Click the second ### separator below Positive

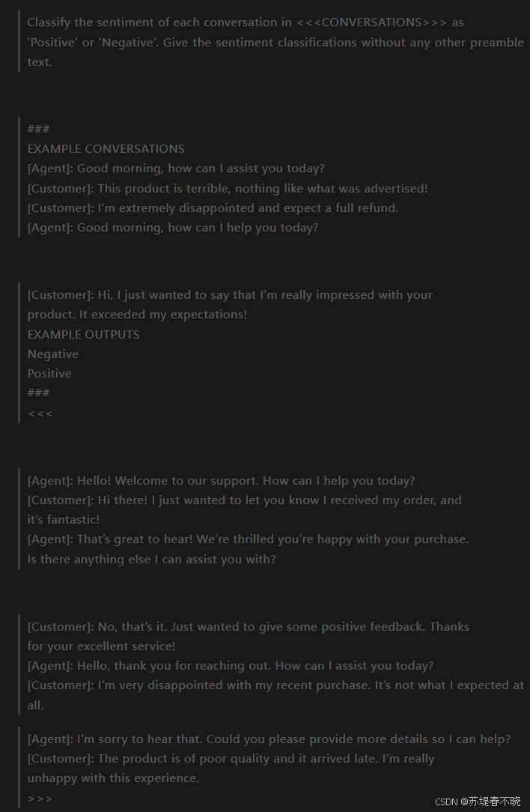click(38, 393)
